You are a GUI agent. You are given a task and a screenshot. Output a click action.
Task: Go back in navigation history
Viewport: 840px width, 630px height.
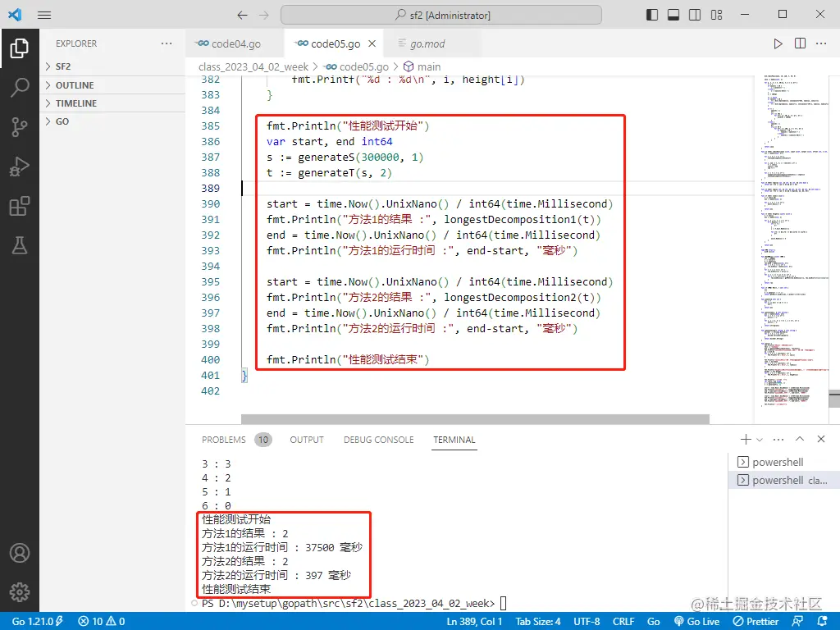(x=242, y=15)
